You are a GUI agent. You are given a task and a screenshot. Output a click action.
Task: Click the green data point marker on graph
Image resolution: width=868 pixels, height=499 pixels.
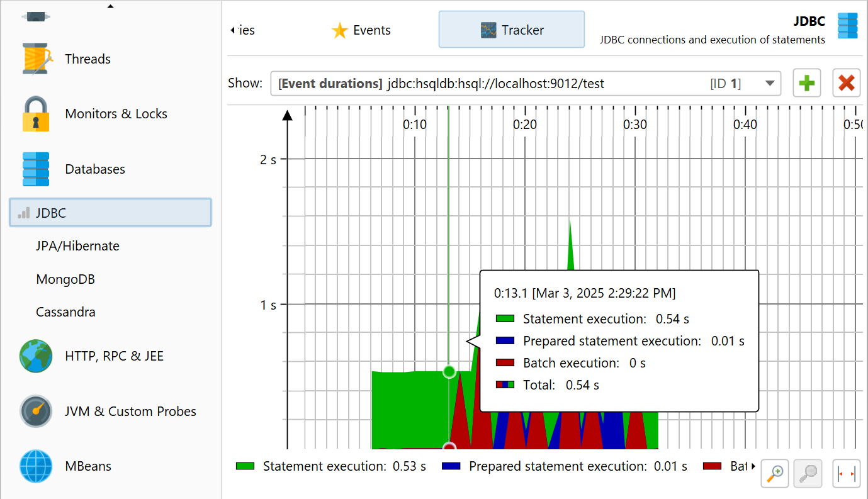pos(449,371)
